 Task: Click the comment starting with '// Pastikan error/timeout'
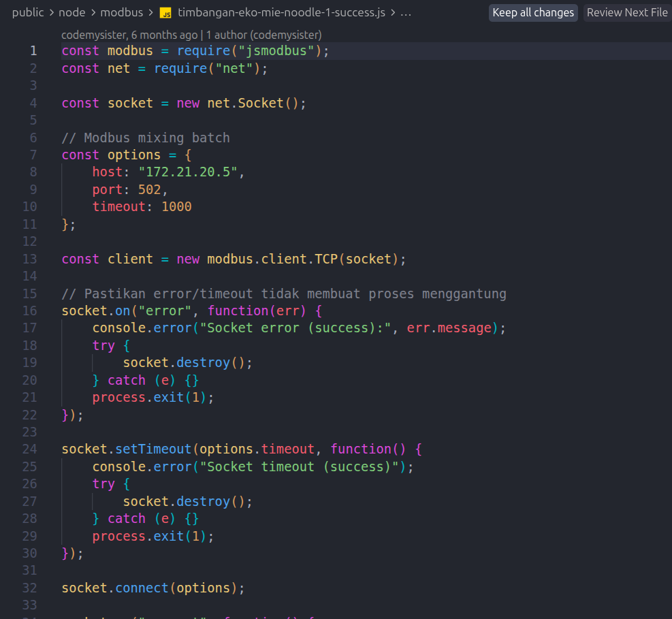click(284, 294)
